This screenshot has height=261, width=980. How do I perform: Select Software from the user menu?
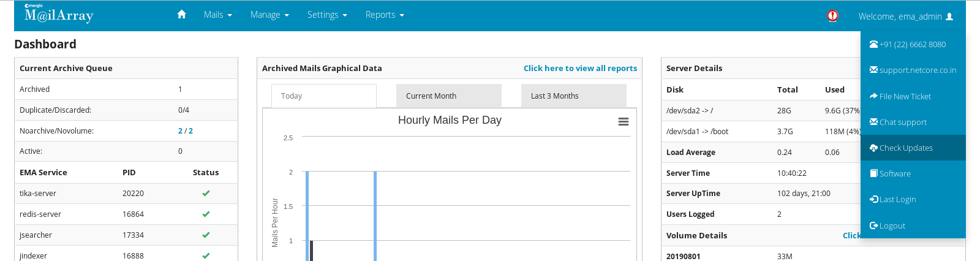(913, 173)
